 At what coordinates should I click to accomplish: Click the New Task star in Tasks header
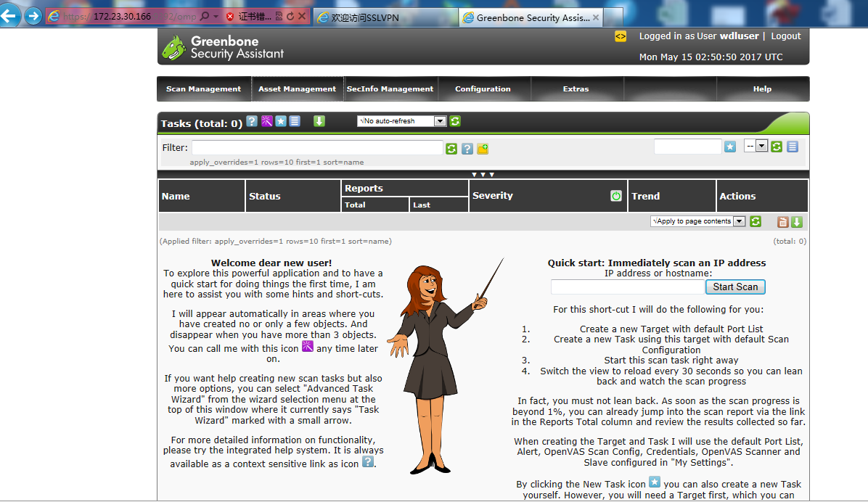(281, 121)
